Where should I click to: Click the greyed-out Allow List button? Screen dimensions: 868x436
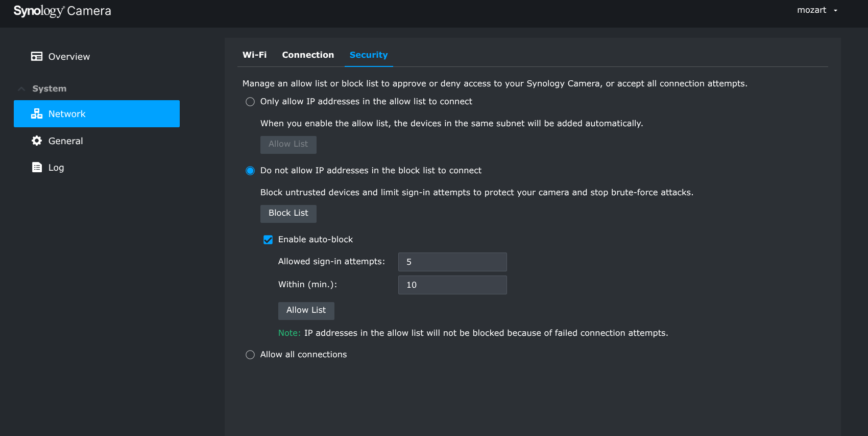pyautogui.click(x=288, y=144)
